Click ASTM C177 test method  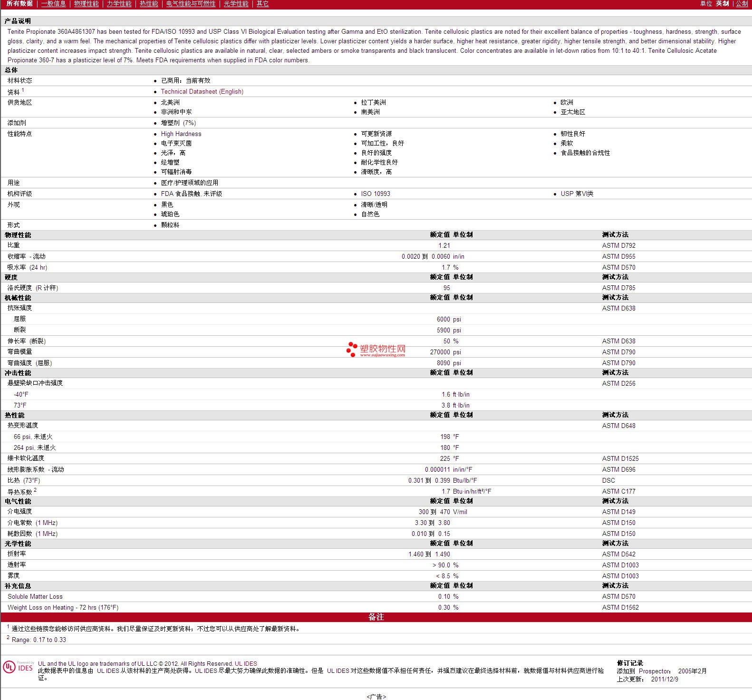click(x=618, y=491)
